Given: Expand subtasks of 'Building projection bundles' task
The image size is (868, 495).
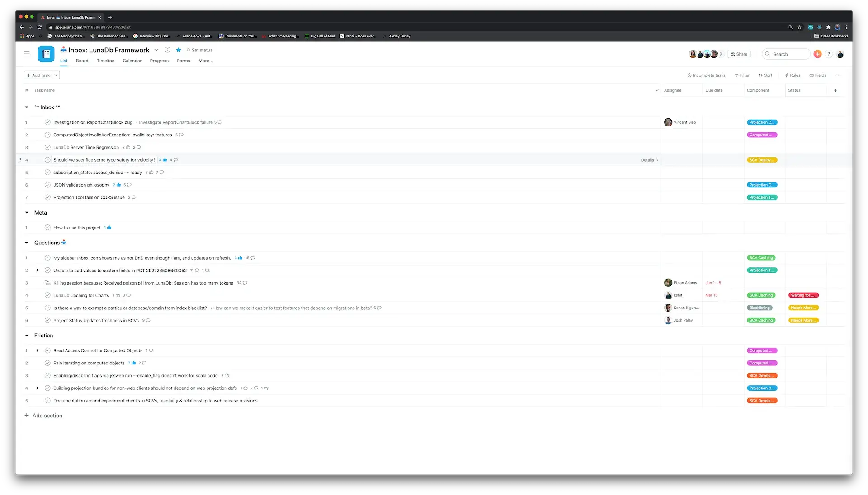Looking at the screenshot, I should click(x=37, y=388).
